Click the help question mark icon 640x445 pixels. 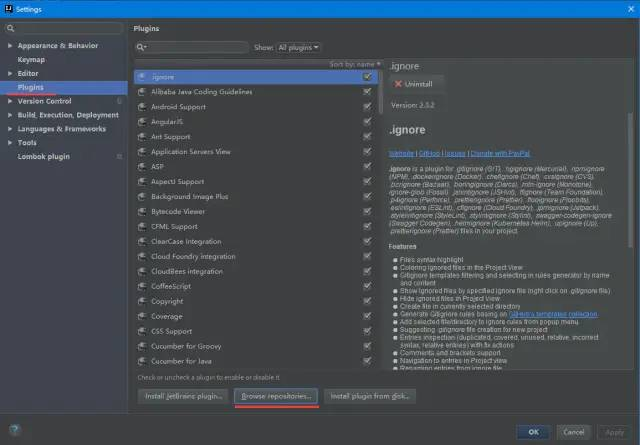pyautogui.click(x=14, y=429)
